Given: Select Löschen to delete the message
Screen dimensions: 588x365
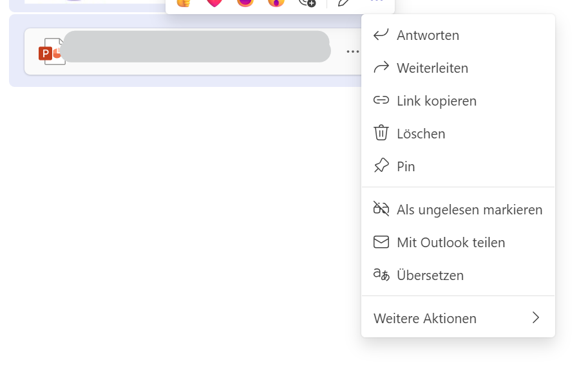Looking at the screenshot, I should (x=421, y=134).
